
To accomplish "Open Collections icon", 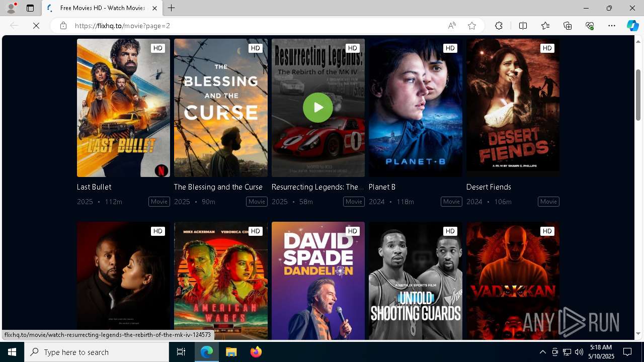I will pyautogui.click(x=568, y=26).
